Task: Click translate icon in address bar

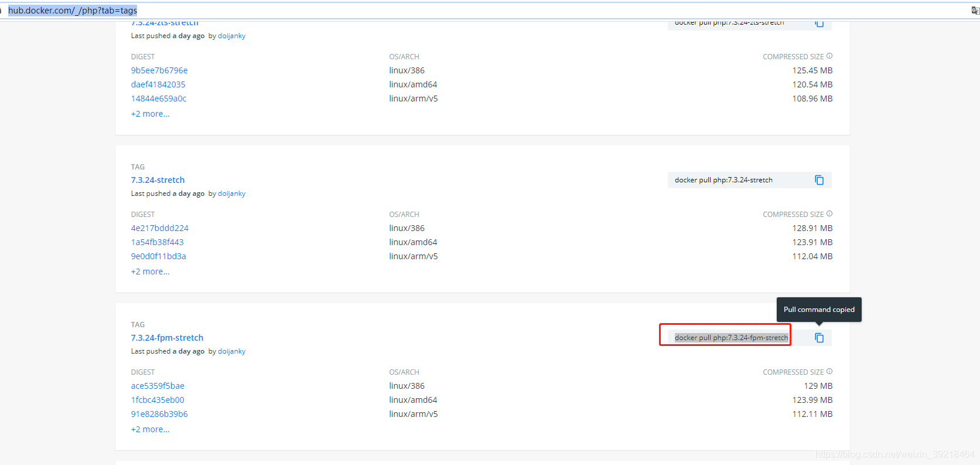Action: point(975,11)
